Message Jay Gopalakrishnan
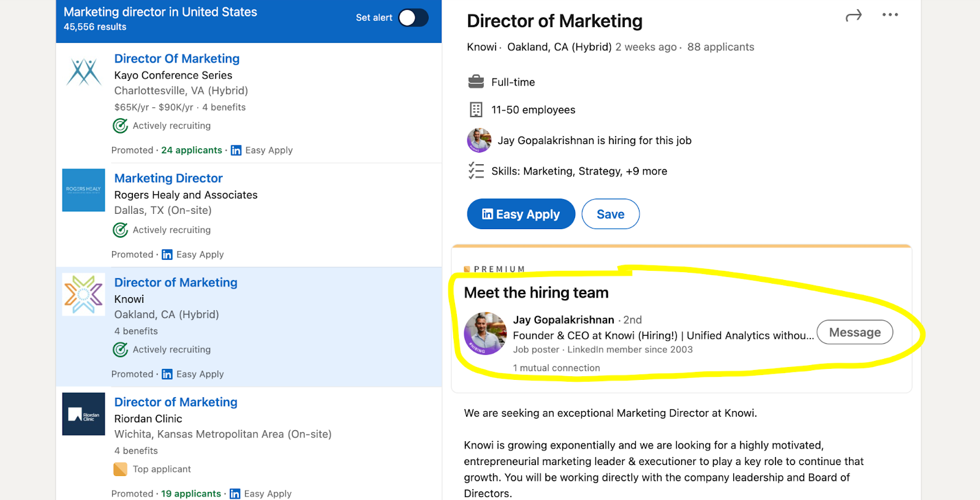The height and width of the screenshot is (500, 980). coord(855,332)
